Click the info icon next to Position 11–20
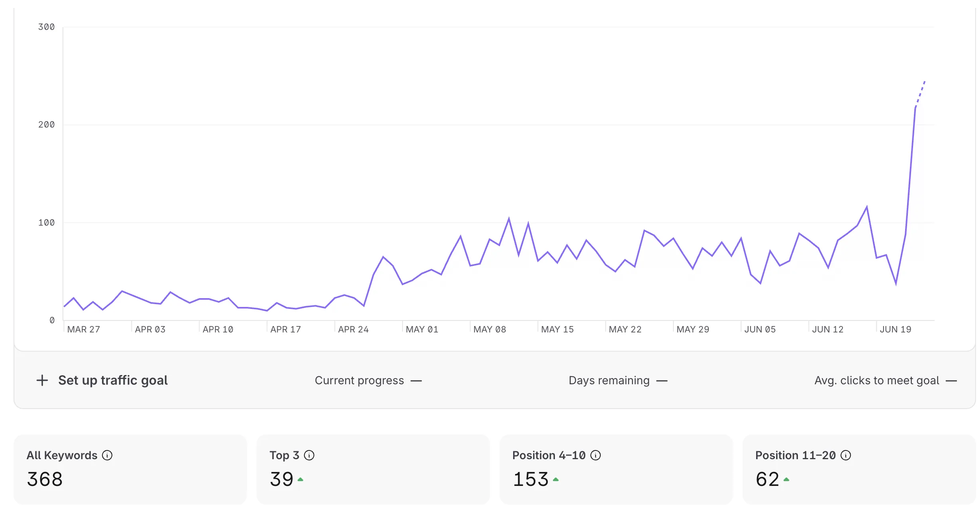 click(846, 455)
